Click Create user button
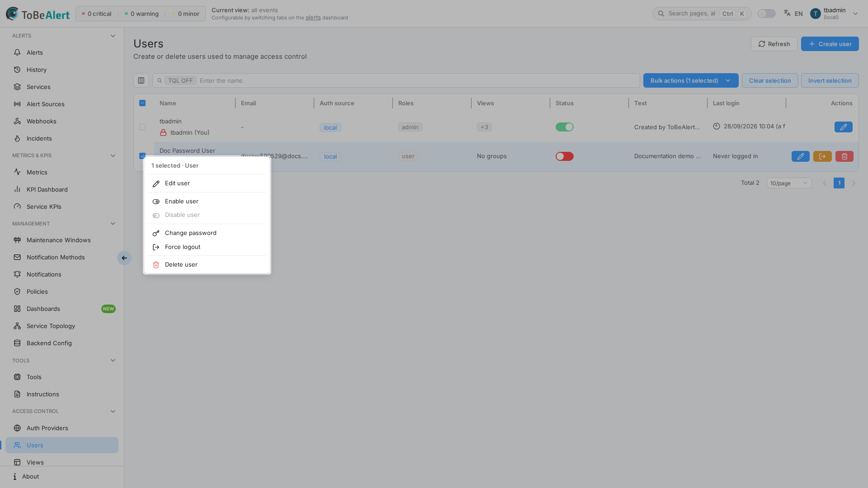The height and width of the screenshot is (488, 868). coord(830,44)
